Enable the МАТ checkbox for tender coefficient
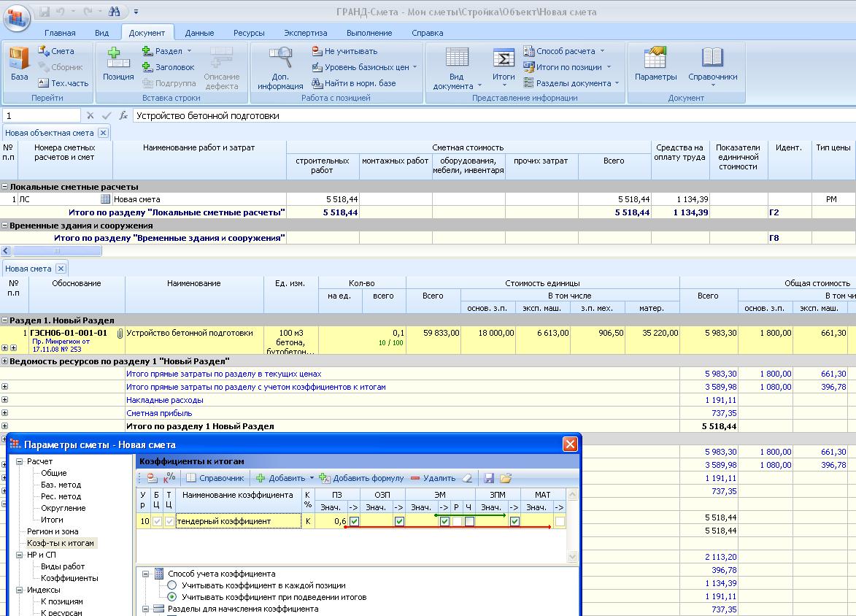Screen dimensions: 856x616 tap(559, 521)
